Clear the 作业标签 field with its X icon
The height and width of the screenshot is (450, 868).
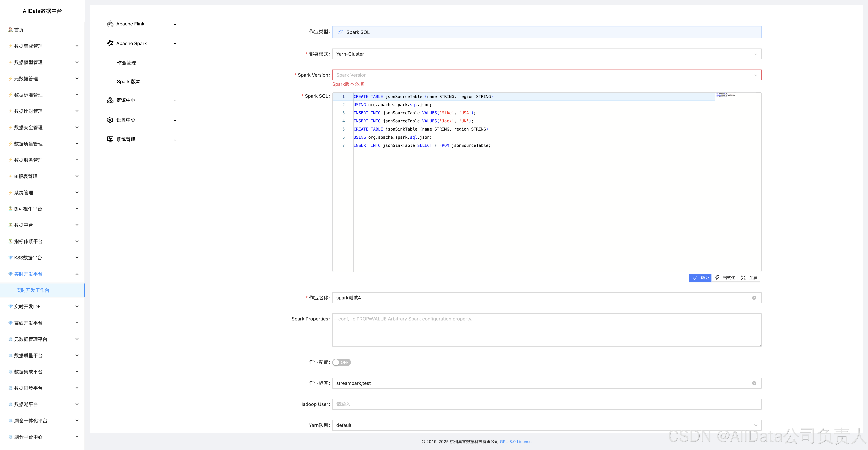pos(754,383)
